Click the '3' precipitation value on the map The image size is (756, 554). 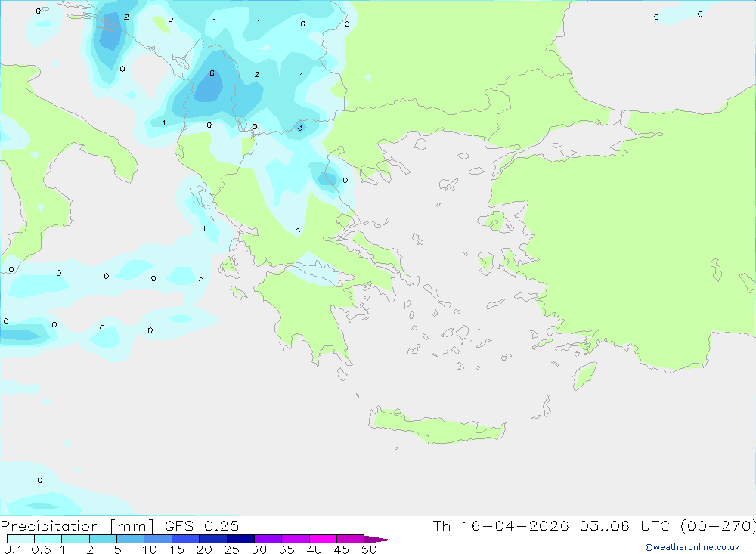coord(300,128)
